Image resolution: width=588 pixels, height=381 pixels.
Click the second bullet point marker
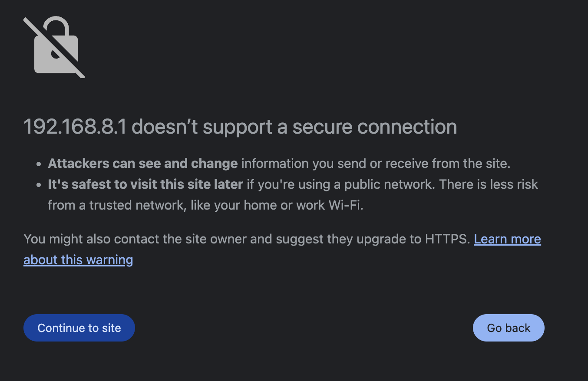(x=39, y=185)
